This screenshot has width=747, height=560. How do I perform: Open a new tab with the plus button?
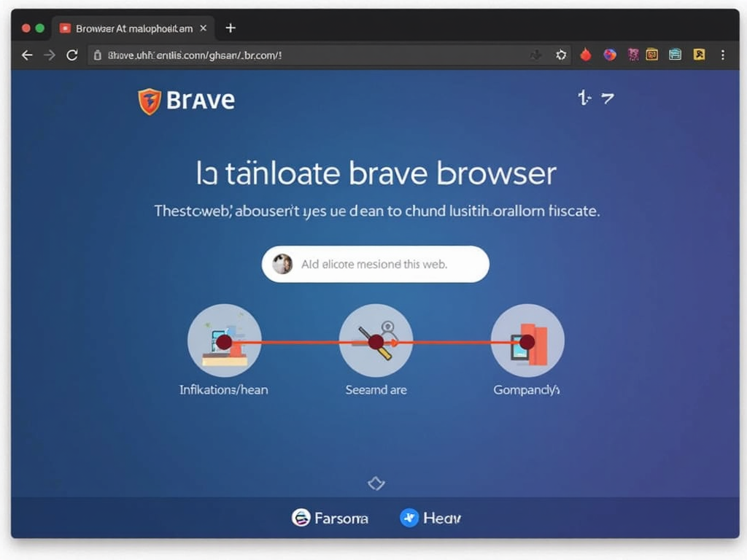(231, 28)
